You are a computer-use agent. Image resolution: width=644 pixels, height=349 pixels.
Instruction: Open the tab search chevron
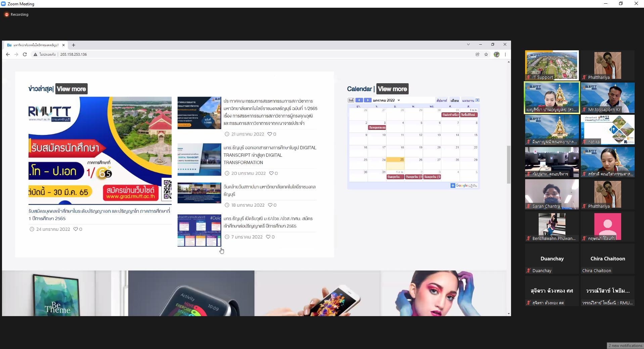coord(468,44)
